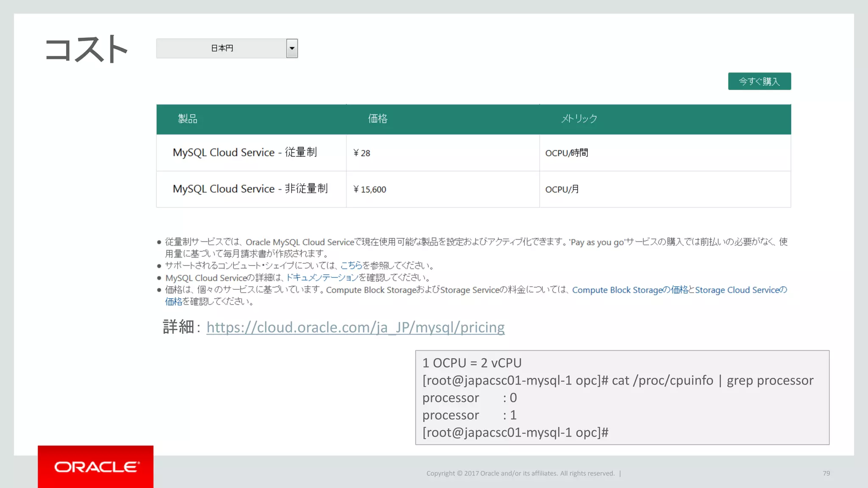Click the 今すぐ購入 buy now button
Image resolution: width=868 pixels, height=488 pixels.
pyautogui.click(x=759, y=81)
